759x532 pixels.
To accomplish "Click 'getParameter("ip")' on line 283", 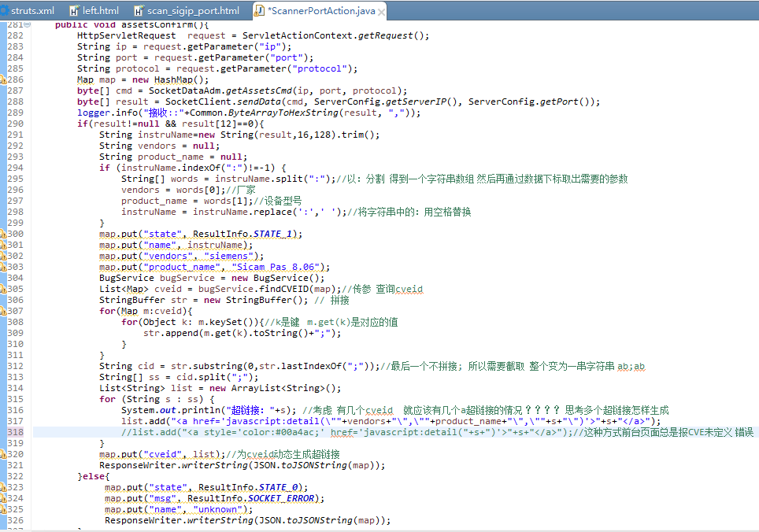I will pos(237,46).
